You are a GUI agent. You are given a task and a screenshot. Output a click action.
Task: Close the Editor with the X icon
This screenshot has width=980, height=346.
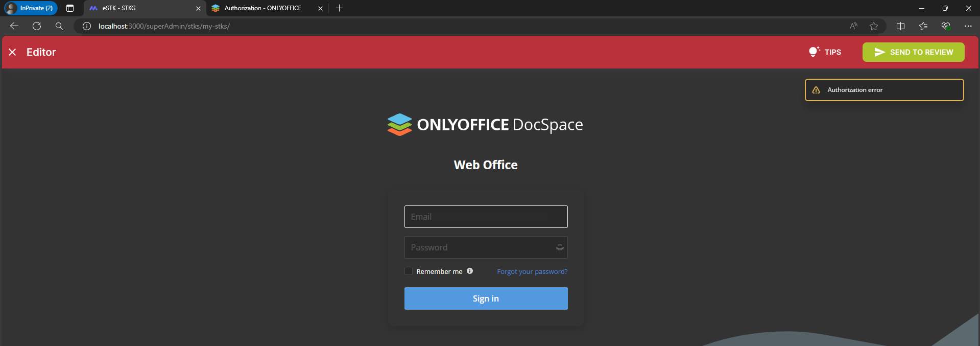coord(13,52)
